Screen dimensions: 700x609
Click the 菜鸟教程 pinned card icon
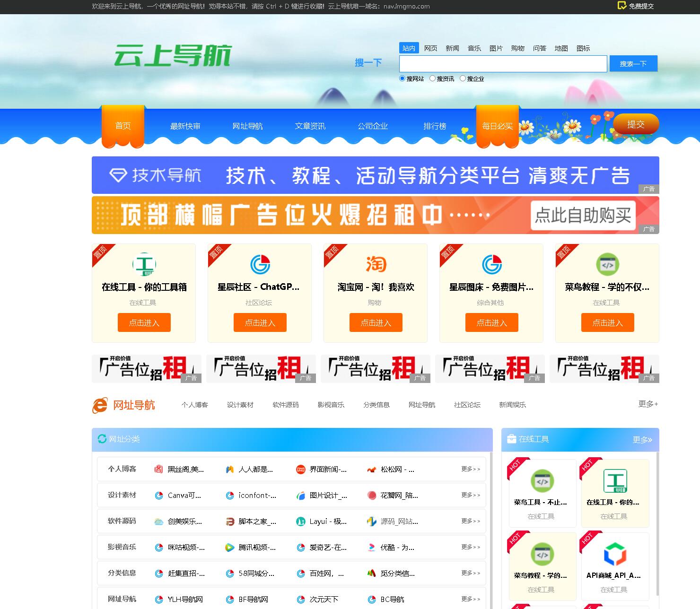click(x=607, y=264)
